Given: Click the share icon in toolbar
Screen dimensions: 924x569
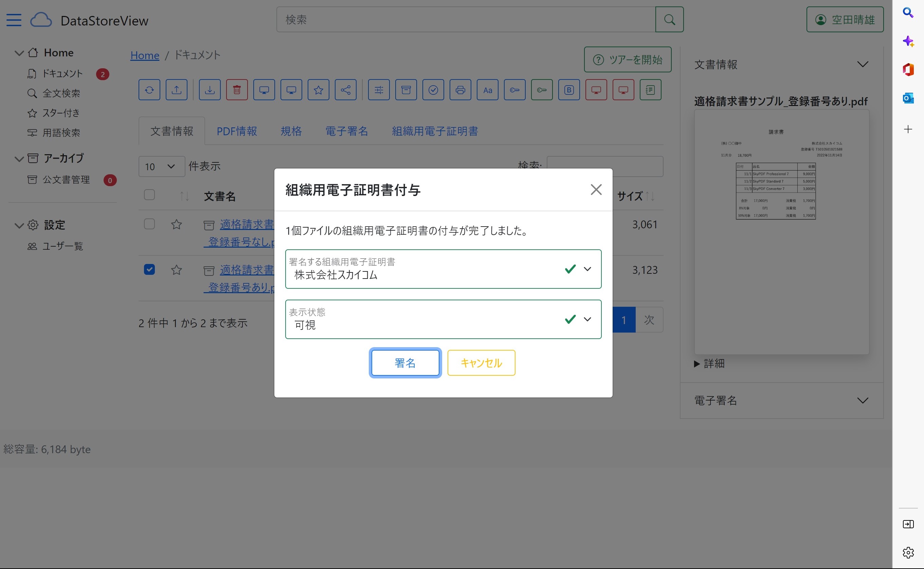Looking at the screenshot, I should click(x=345, y=90).
